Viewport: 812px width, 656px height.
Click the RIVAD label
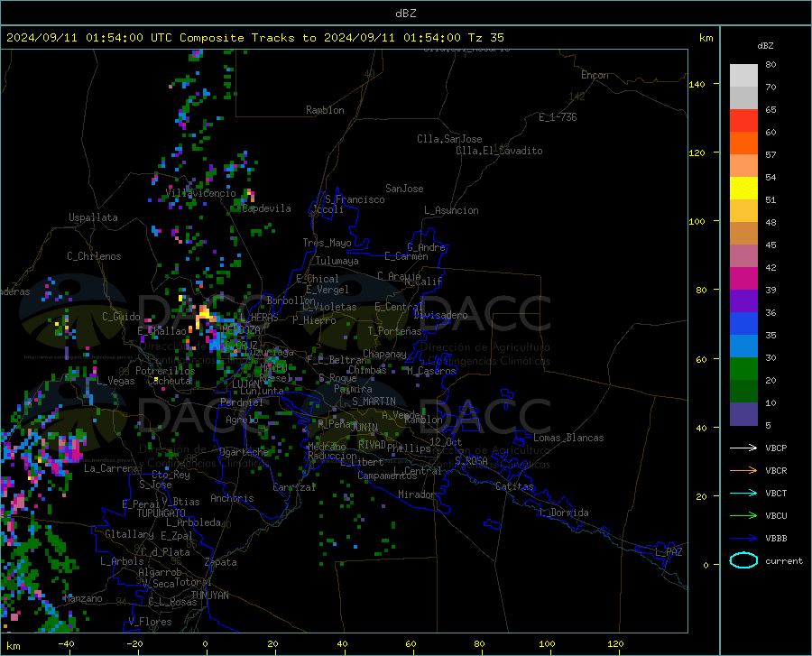pos(372,445)
